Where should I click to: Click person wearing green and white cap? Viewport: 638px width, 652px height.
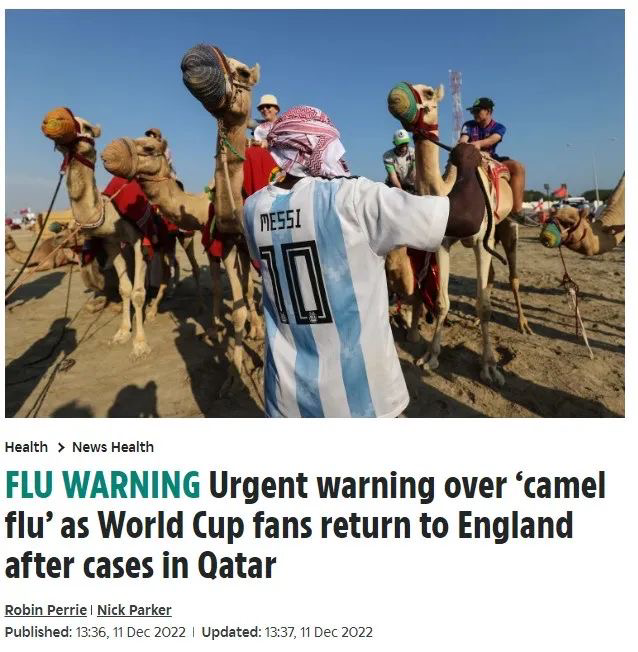400,160
